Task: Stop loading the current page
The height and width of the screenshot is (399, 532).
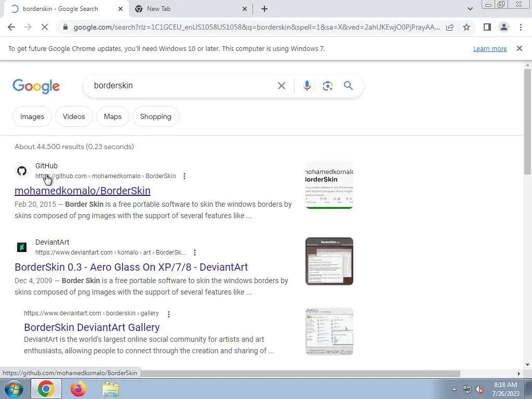Action: [x=45, y=27]
